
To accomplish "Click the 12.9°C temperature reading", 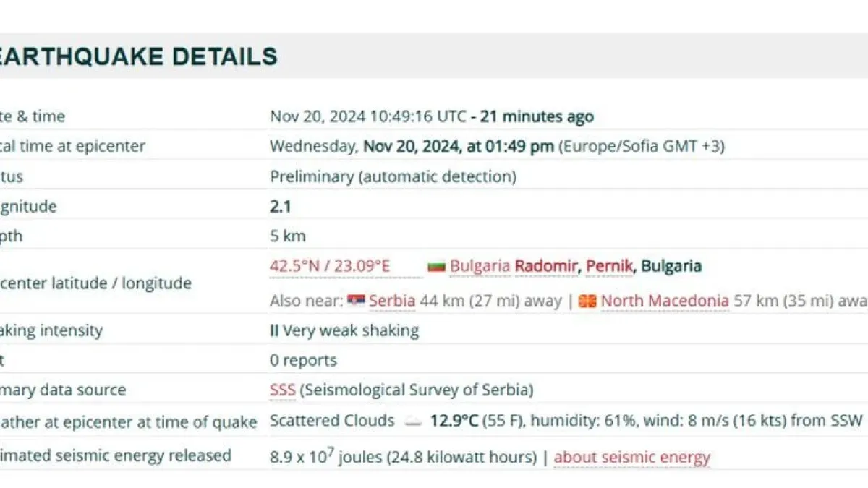I will pyautogui.click(x=454, y=421).
